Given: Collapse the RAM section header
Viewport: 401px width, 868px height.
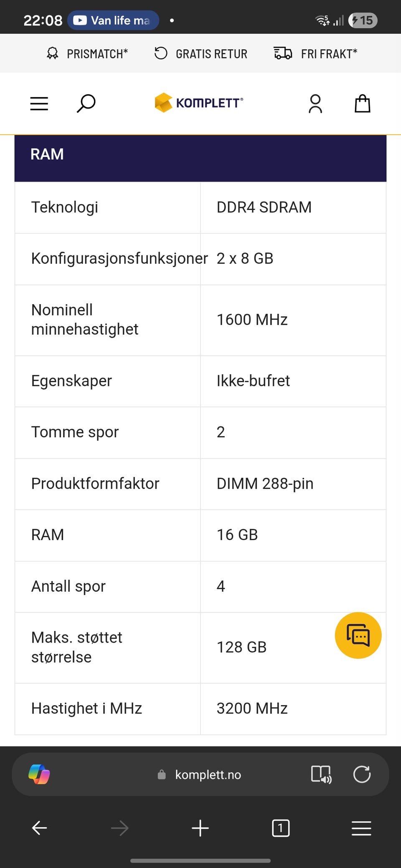Looking at the screenshot, I should [x=200, y=159].
